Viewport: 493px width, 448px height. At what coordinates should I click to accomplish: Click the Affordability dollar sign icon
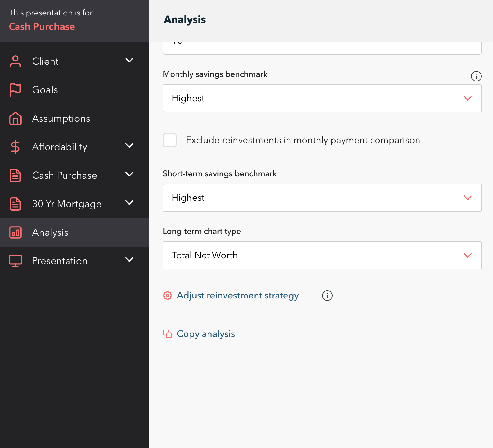click(x=15, y=147)
